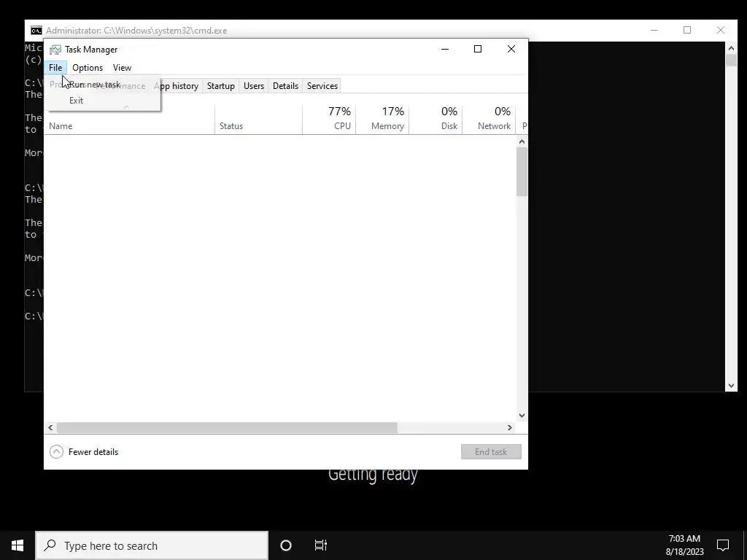Open the Options menu in Task Manager
This screenshot has width=747, height=560.
(x=88, y=68)
